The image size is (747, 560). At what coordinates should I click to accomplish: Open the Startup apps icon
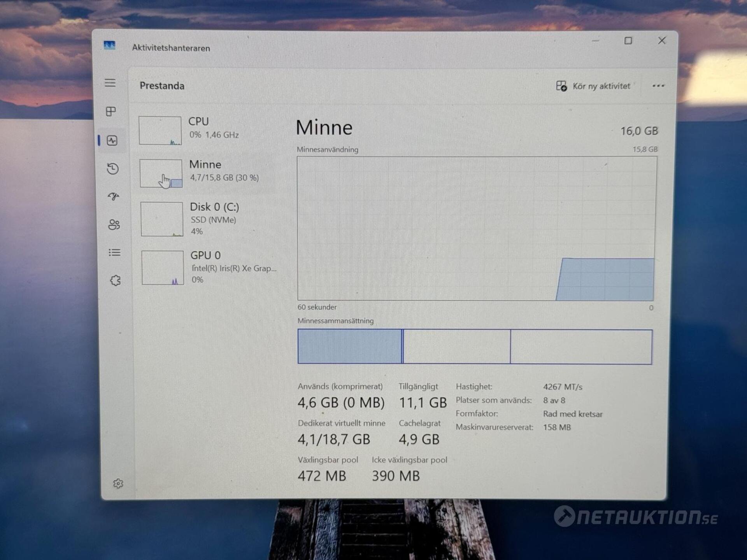pyautogui.click(x=113, y=196)
